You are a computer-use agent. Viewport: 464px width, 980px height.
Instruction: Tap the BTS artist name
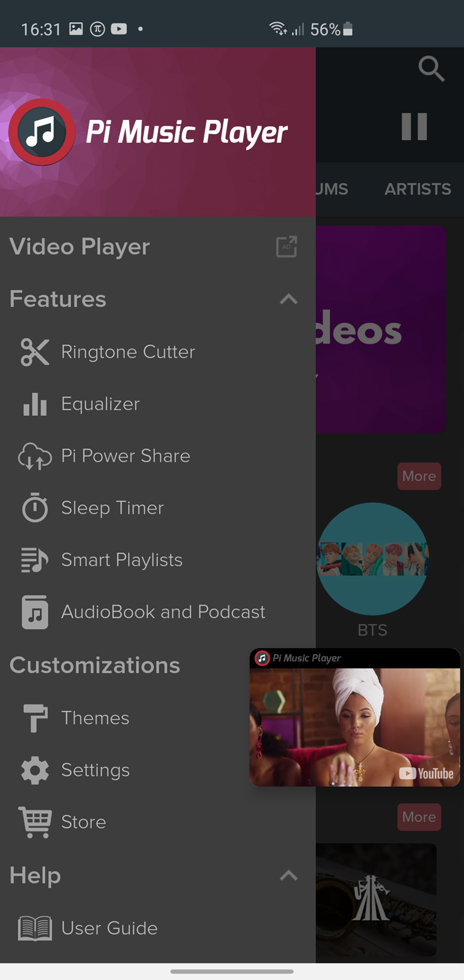click(372, 630)
